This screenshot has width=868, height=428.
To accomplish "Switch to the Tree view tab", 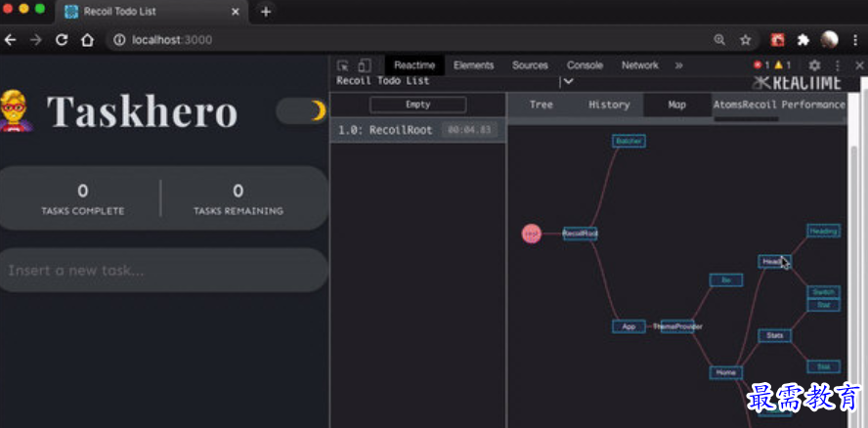I will [x=541, y=105].
